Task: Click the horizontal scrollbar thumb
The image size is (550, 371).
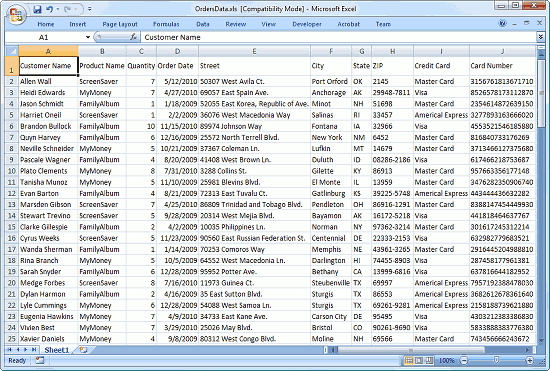Action: 411,350
